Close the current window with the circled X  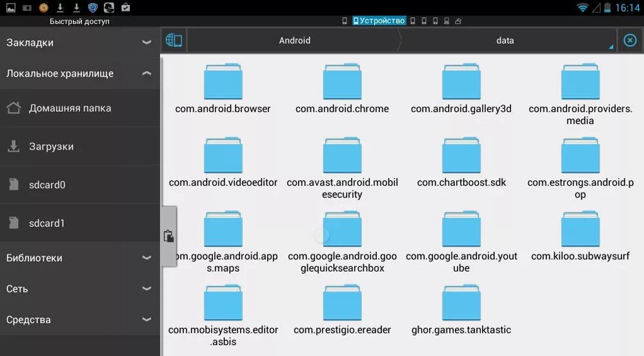630,40
